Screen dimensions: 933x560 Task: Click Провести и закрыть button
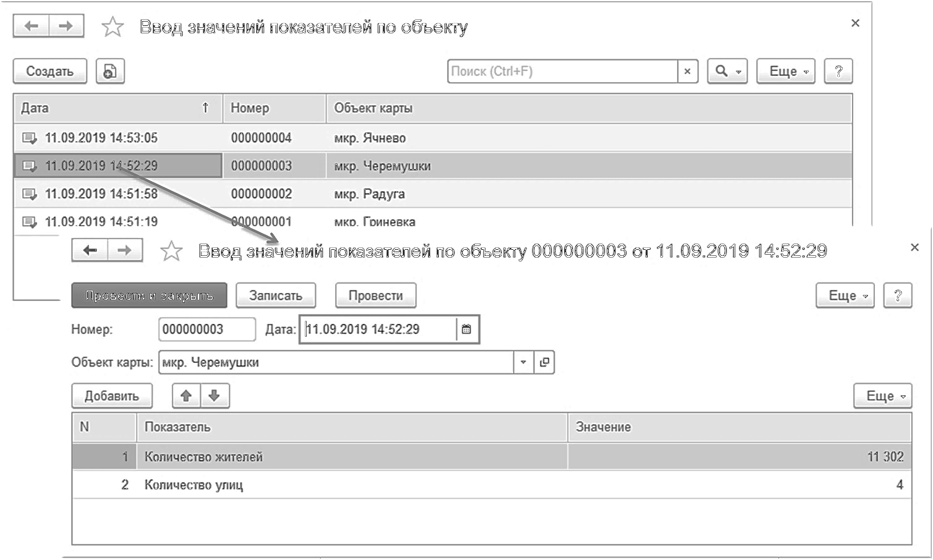pos(149,295)
